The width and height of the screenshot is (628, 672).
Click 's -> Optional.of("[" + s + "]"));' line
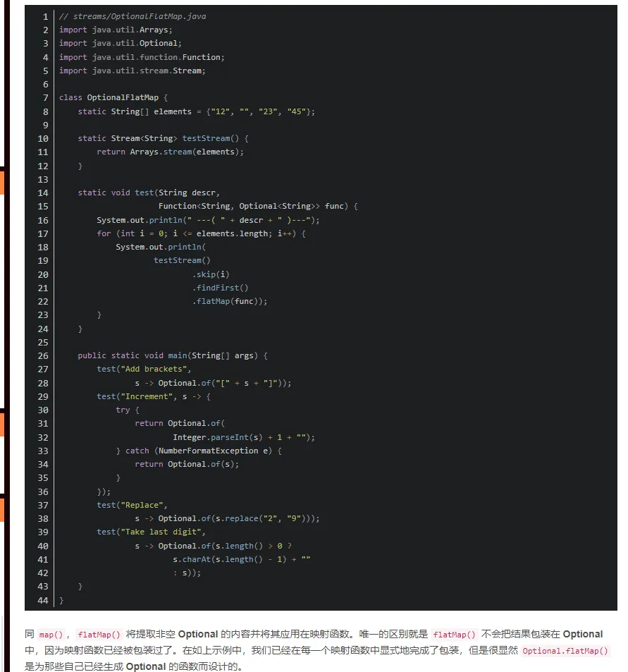[x=213, y=383]
